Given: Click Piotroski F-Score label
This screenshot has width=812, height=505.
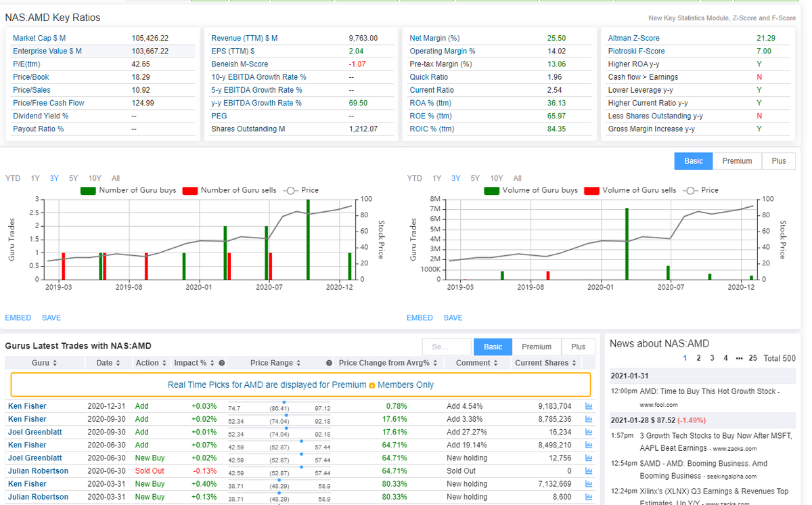Looking at the screenshot, I should [x=636, y=51].
